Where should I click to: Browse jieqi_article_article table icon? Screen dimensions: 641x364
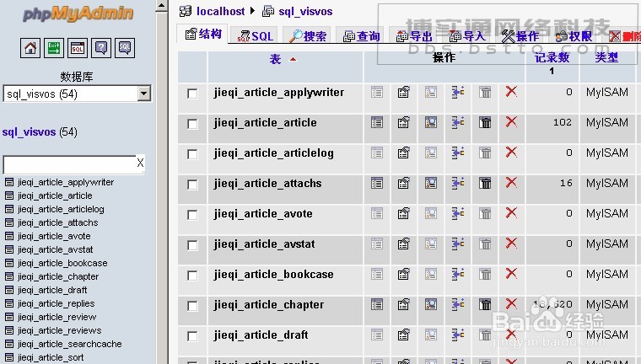[377, 122]
